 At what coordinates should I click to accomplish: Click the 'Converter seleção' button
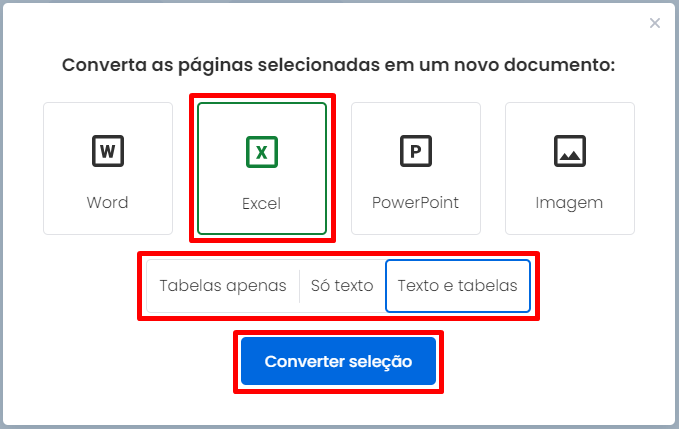click(338, 361)
